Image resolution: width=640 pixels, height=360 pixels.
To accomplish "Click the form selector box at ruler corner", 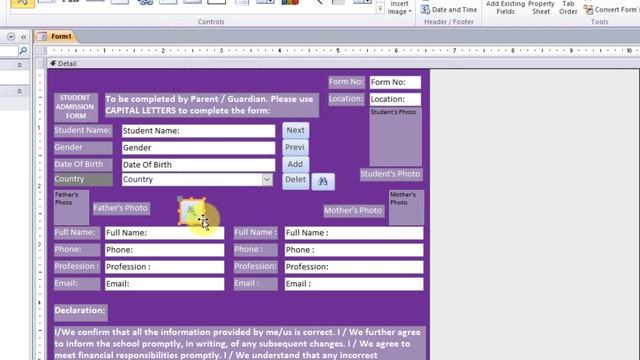I will tap(41, 51).
